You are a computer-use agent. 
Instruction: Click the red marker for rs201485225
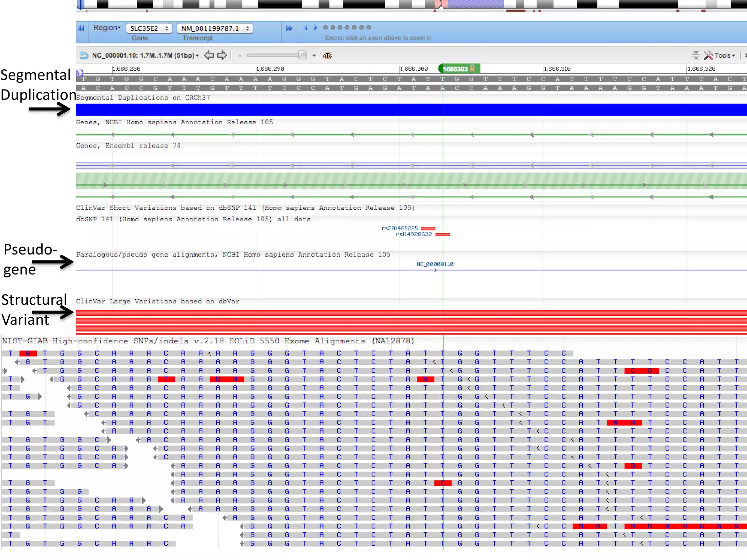[428, 229]
